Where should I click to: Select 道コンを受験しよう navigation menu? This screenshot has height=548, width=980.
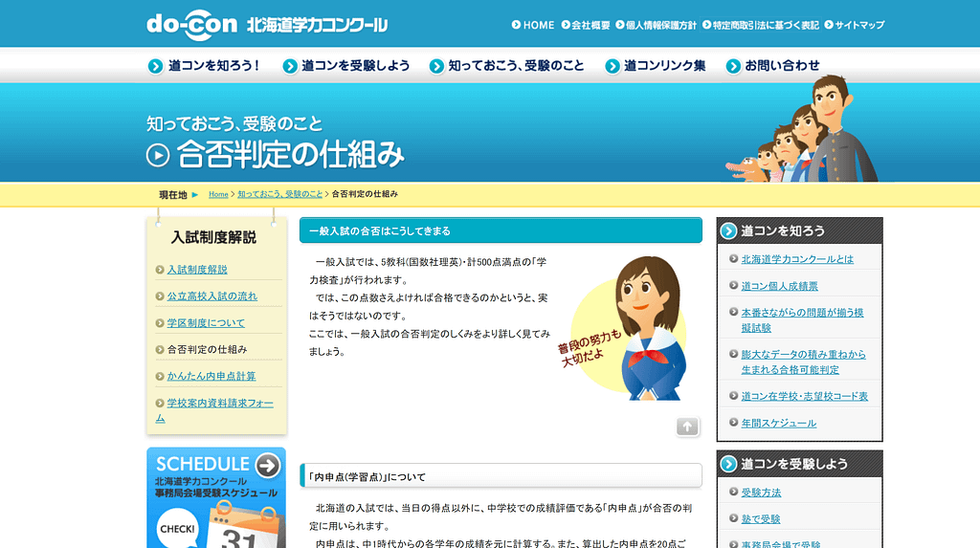(x=346, y=66)
